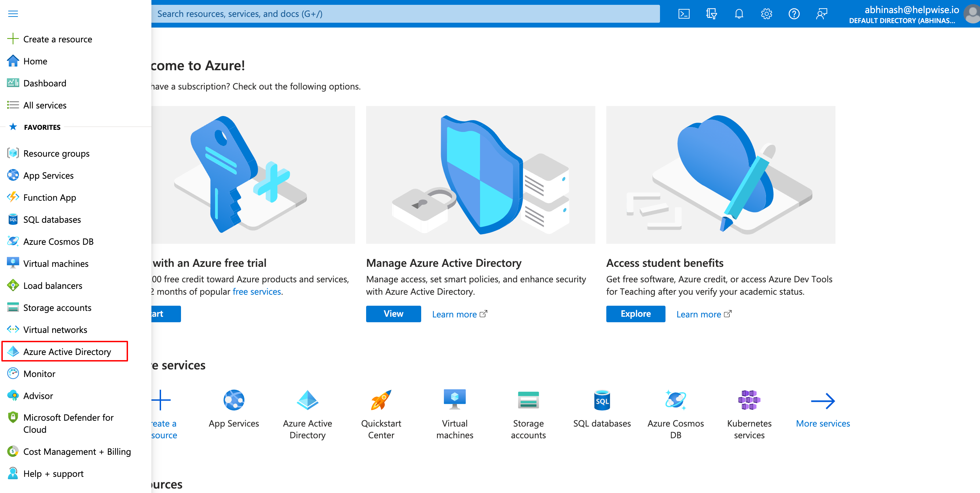
Task: Open the notifications bell
Action: [739, 14]
